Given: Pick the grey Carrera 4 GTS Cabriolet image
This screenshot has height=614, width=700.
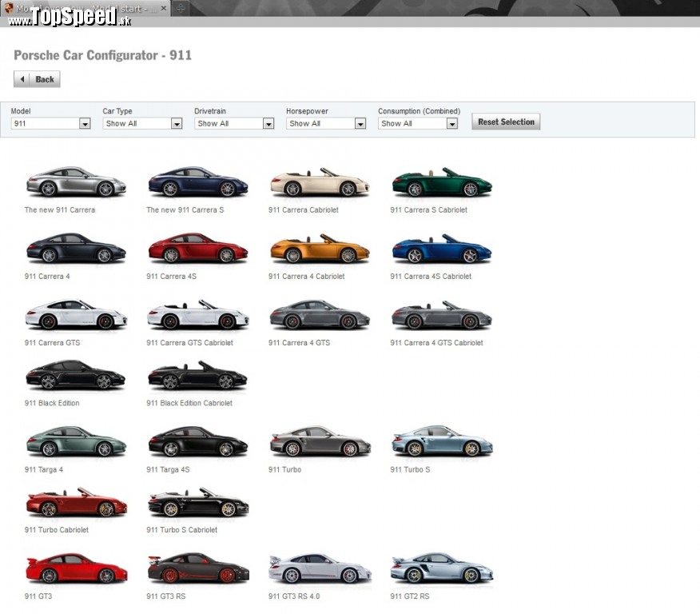Looking at the screenshot, I should (x=442, y=314).
